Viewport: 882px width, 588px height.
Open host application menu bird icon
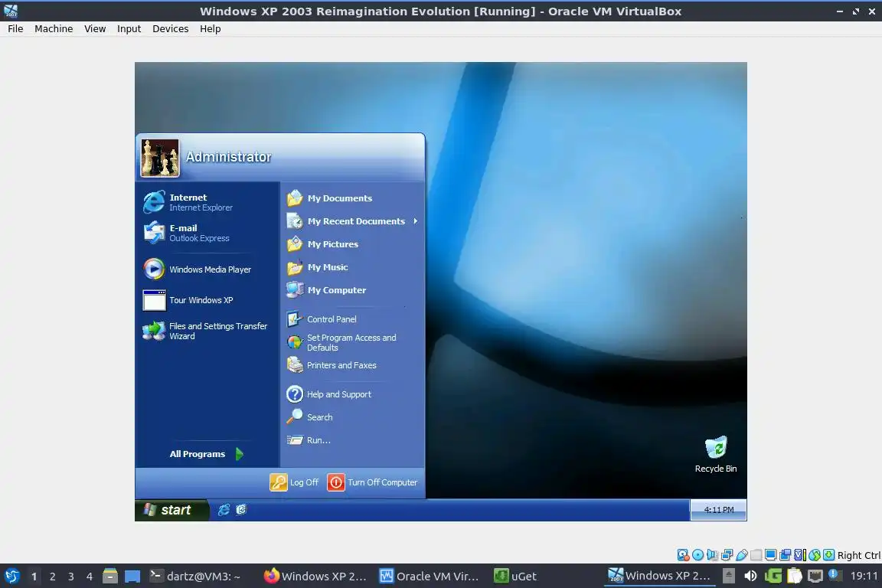(x=11, y=576)
